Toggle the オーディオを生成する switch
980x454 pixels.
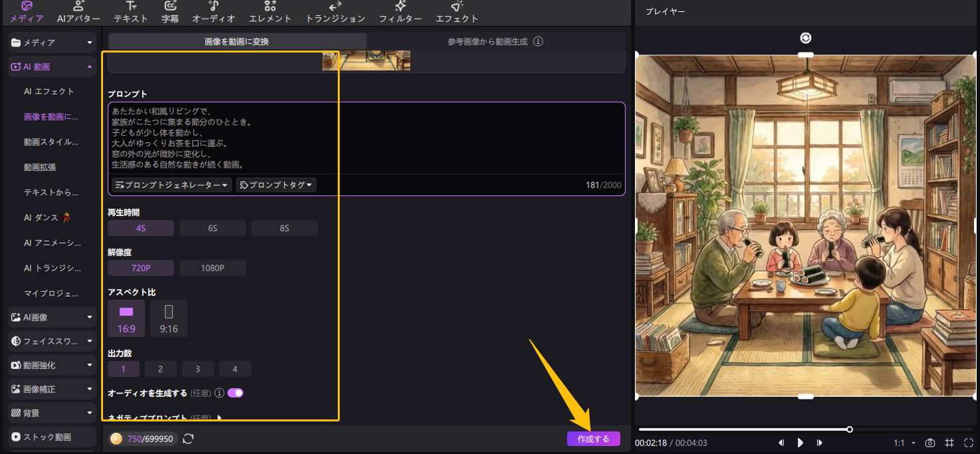[235, 393]
